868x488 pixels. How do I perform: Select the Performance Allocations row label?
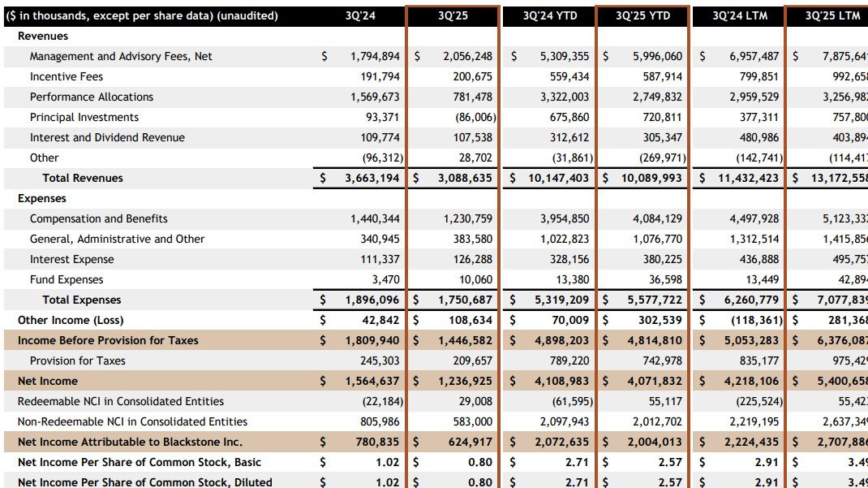coord(92,97)
